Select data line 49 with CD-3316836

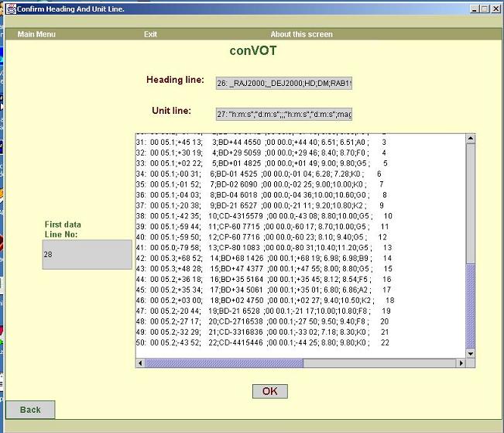click(x=262, y=332)
